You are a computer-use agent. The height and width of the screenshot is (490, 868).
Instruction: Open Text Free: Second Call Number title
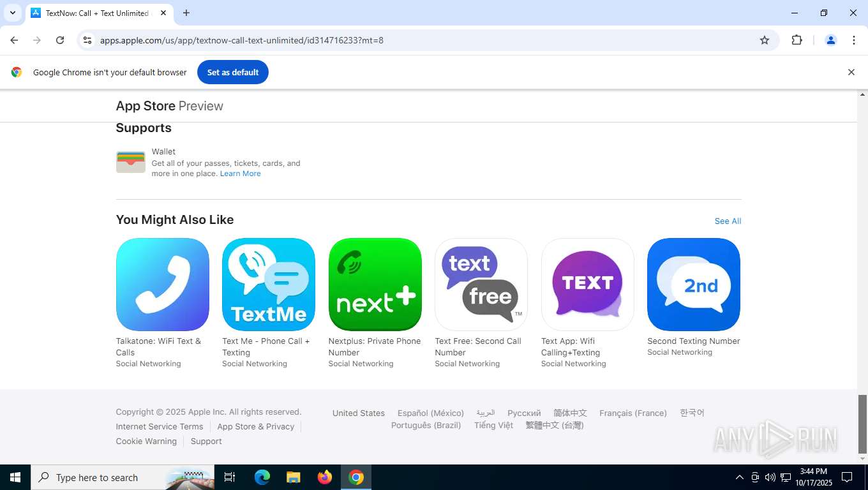[478, 346]
